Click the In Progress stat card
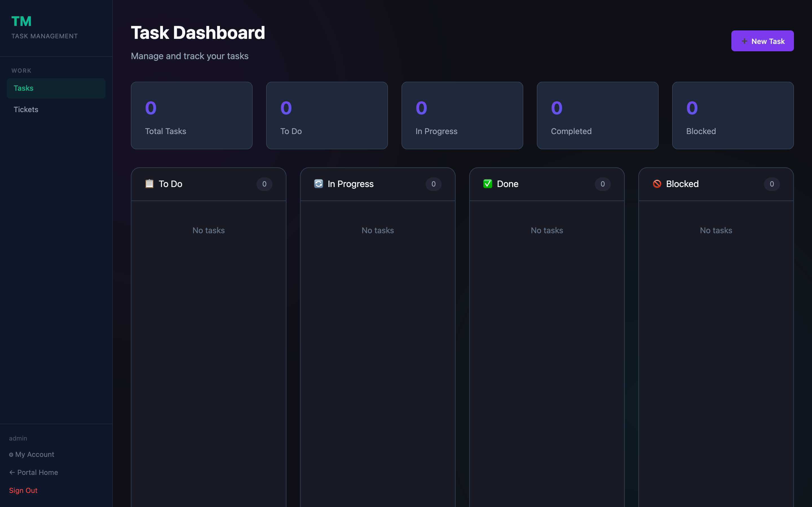This screenshot has width=812, height=507. 462,115
